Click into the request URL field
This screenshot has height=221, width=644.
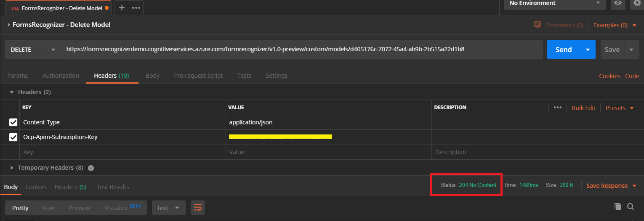[302, 50]
